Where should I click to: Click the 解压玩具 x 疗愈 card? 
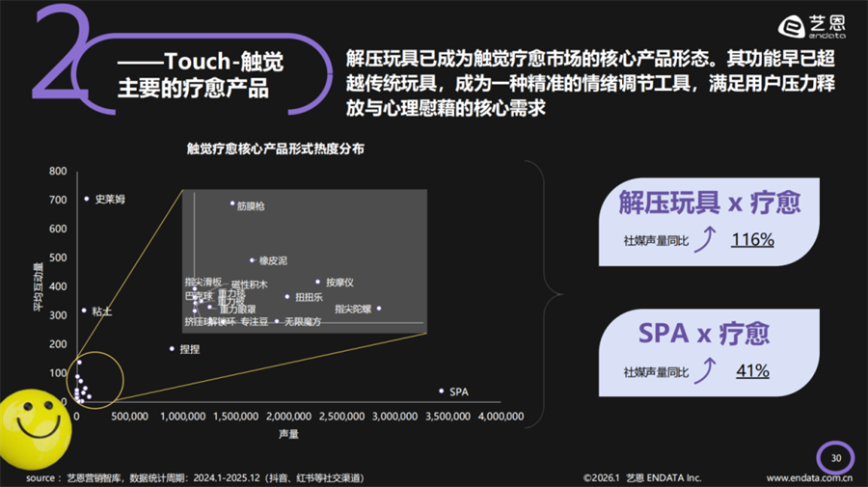(x=711, y=218)
